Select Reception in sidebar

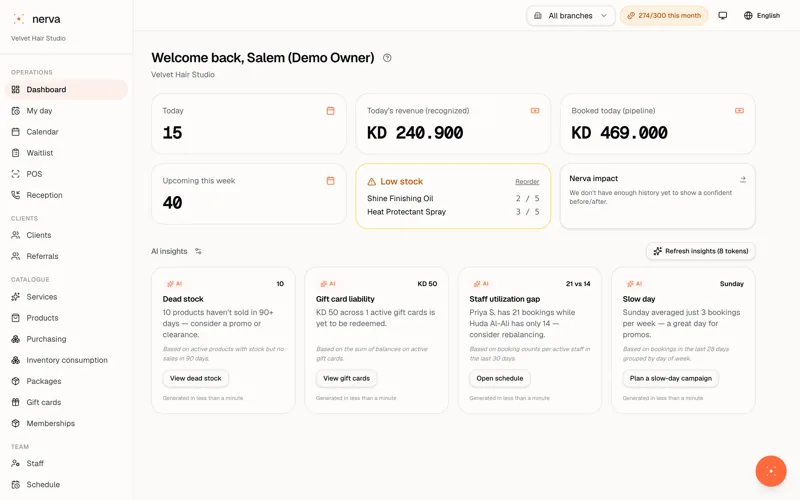tap(66, 195)
